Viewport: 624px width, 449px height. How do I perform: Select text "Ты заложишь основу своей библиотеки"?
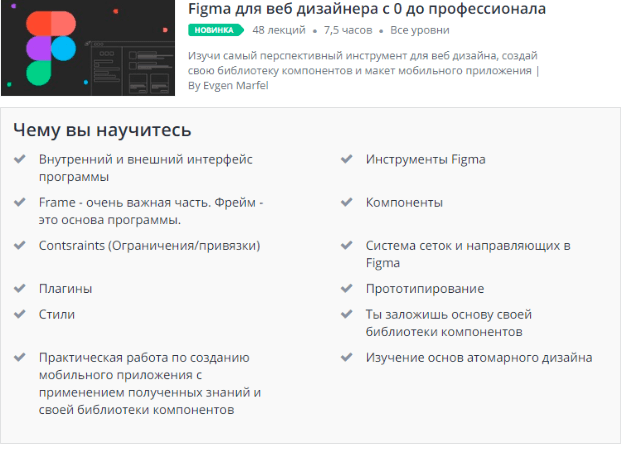(x=448, y=323)
